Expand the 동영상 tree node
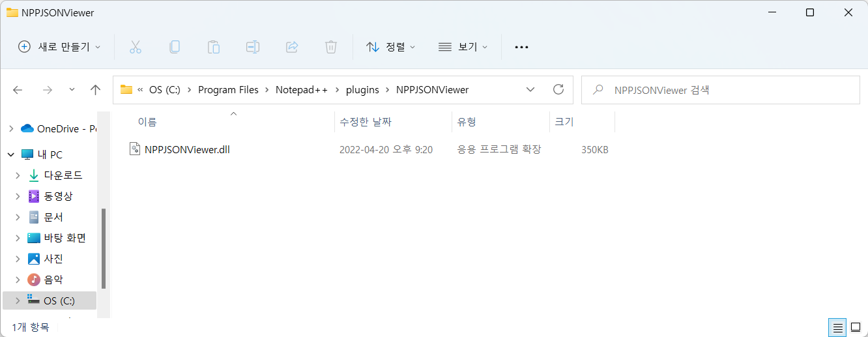The height and width of the screenshot is (337, 868). click(x=18, y=196)
